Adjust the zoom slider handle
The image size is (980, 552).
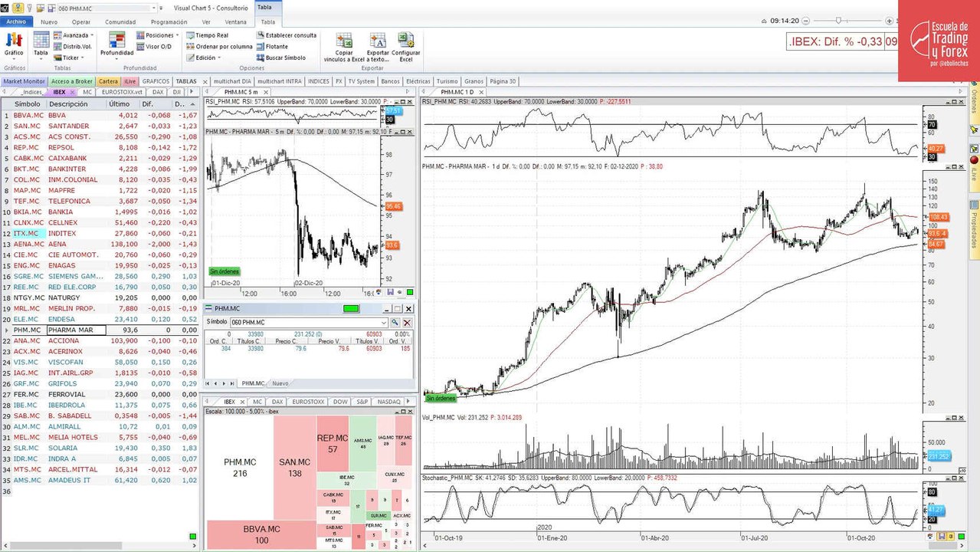(838, 21)
